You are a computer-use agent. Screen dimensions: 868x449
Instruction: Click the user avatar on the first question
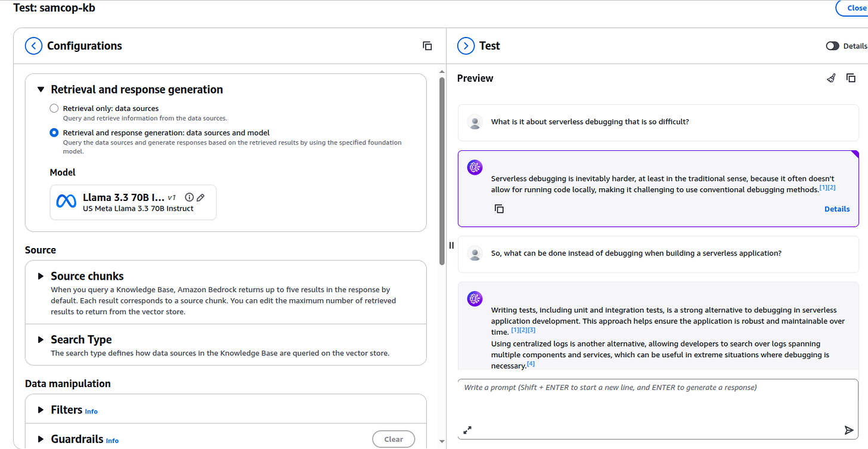tap(475, 122)
